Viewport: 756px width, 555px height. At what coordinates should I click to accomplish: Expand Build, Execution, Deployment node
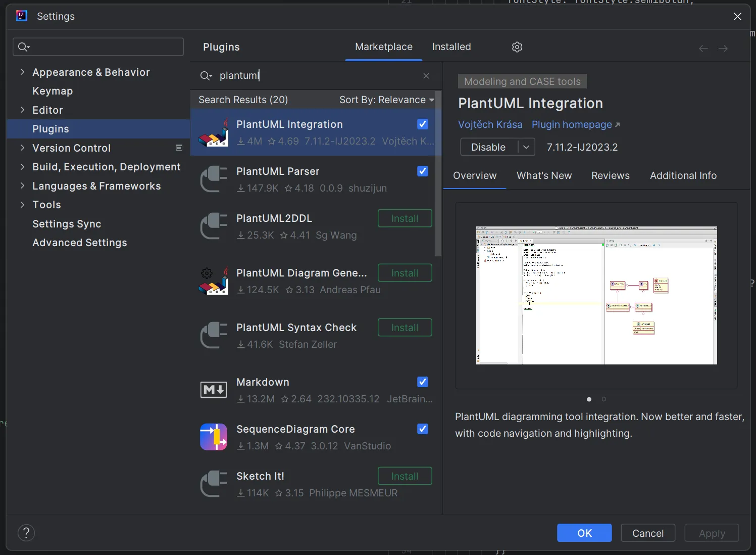click(22, 166)
